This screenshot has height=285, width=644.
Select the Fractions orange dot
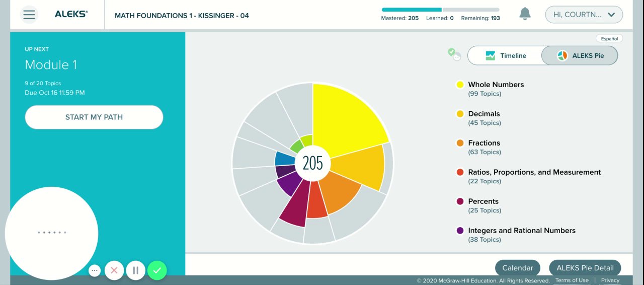(460, 143)
